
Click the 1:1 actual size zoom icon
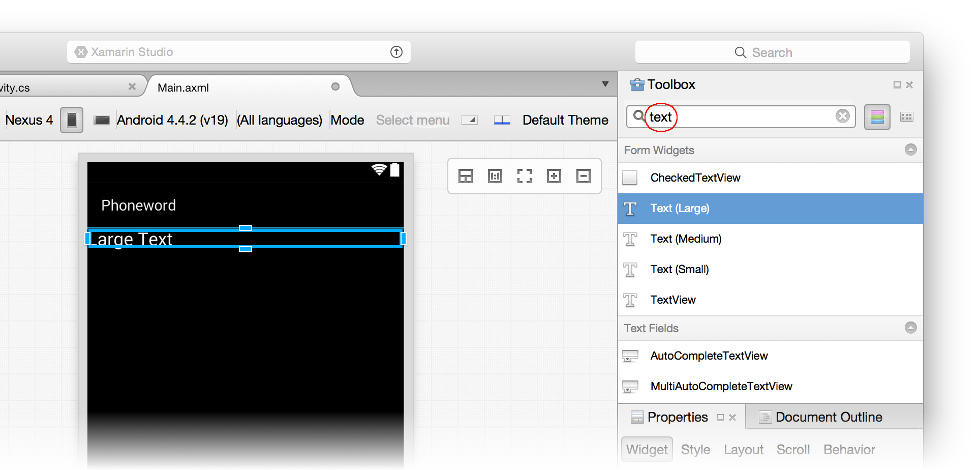pyautogui.click(x=495, y=176)
